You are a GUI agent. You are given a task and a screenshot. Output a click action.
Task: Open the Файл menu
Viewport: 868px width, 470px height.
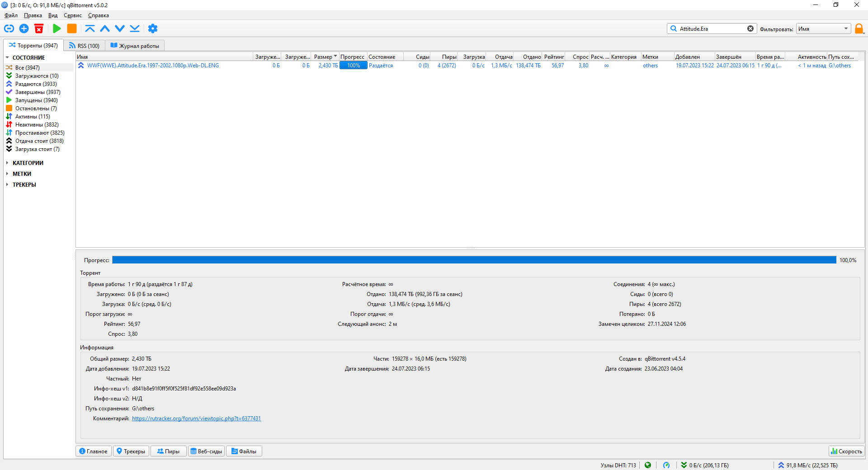click(x=11, y=15)
